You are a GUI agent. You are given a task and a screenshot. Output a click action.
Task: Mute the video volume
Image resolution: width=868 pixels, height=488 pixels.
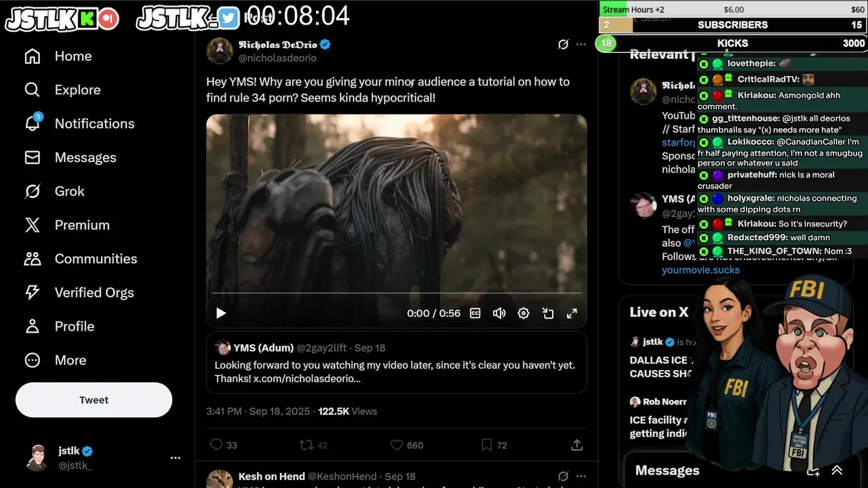[x=499, y=313]
